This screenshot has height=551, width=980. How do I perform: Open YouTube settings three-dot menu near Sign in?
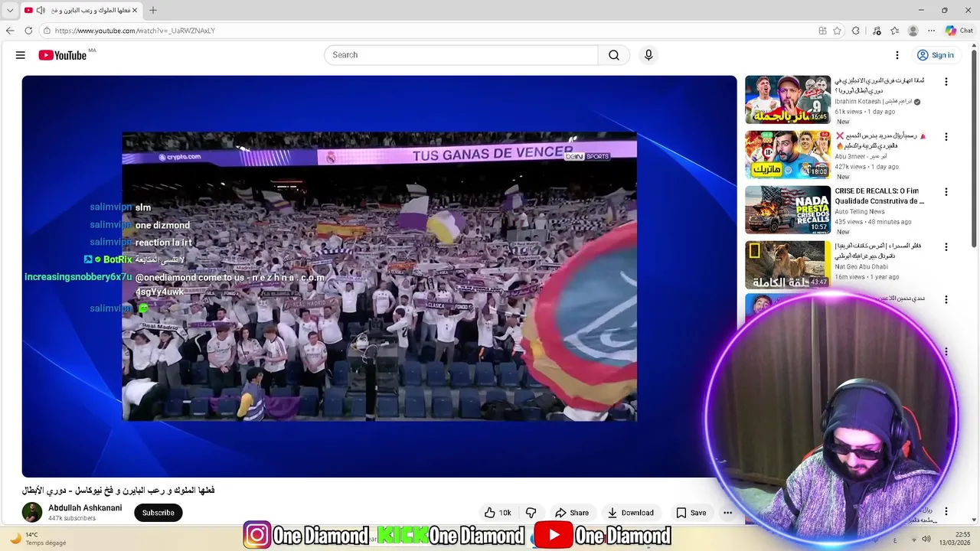click(x=897, y=55)
